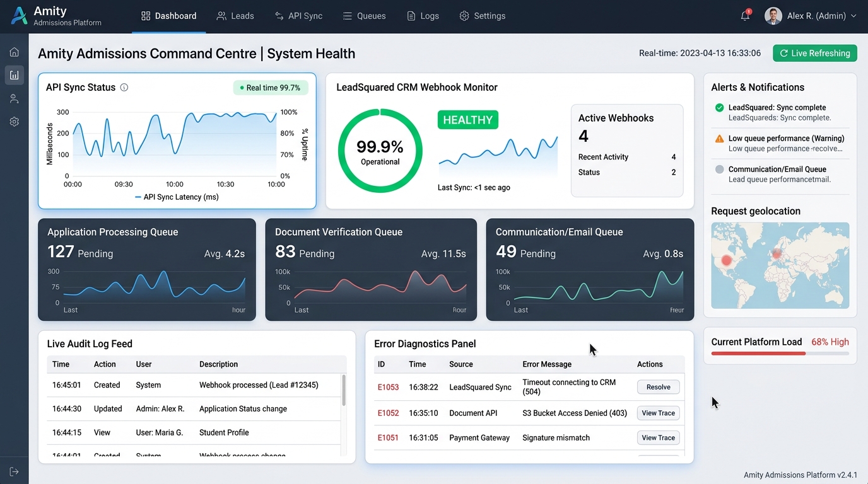Click the Alex R. profile avatar
Screen dimensions: 868x484
click(773, 16)
